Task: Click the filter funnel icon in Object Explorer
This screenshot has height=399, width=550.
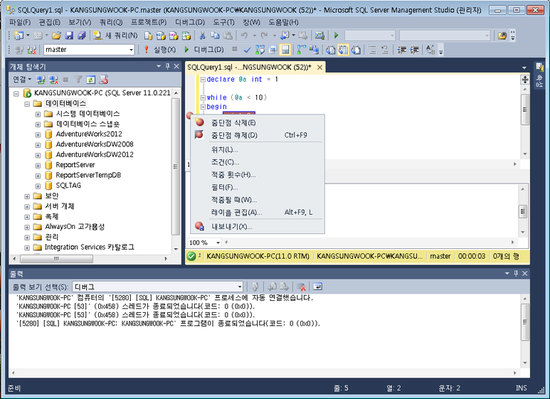Action: click(78, 80)
